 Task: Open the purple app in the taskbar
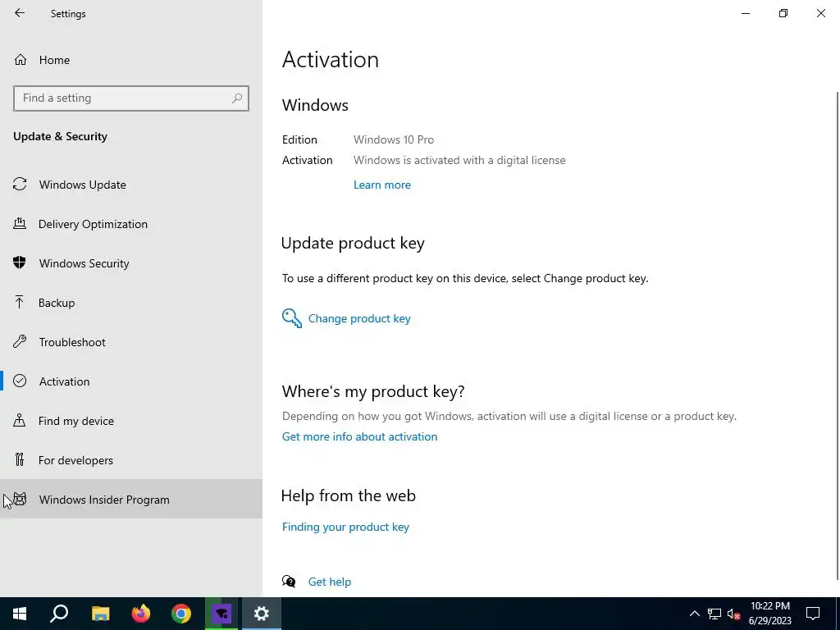(x=221, y=614)
